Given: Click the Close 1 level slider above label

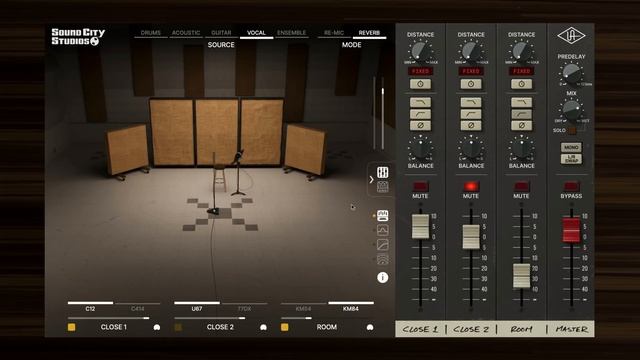Looking at the screenshot, I should tap(109, 318).
